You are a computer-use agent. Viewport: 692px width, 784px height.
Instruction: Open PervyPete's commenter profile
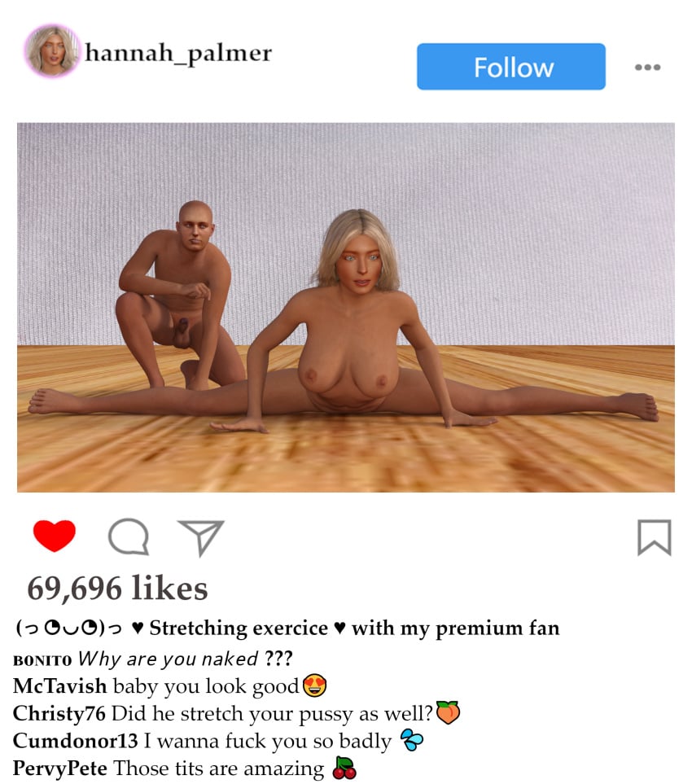coord(60,769)
